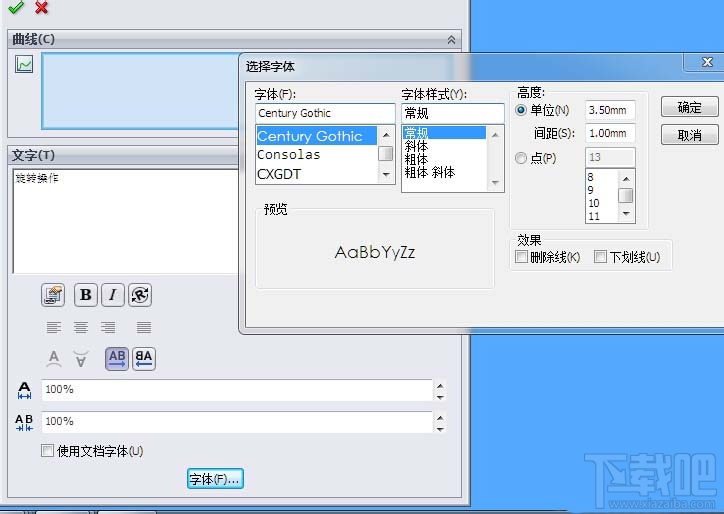This screenshot has height=514, width=724.
Task: Increase spacing with up arrow
Action: (440, 417)
